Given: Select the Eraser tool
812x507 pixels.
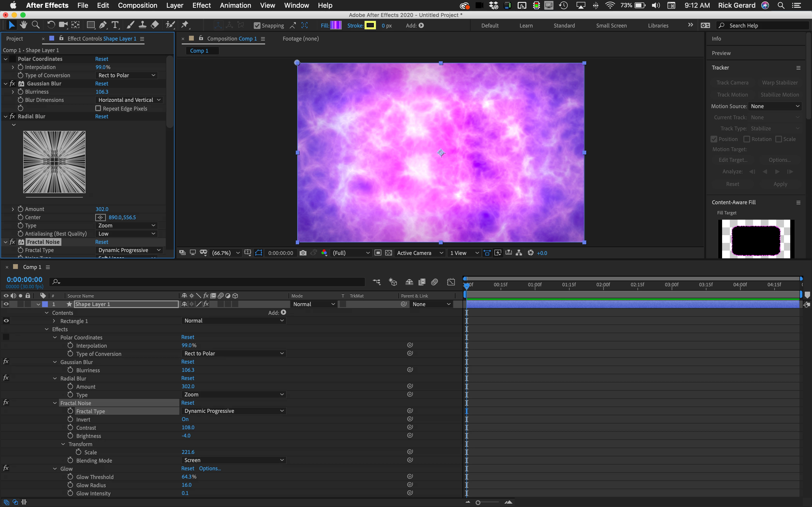Looking at the screenshot, I should click(x=155, y=25).
